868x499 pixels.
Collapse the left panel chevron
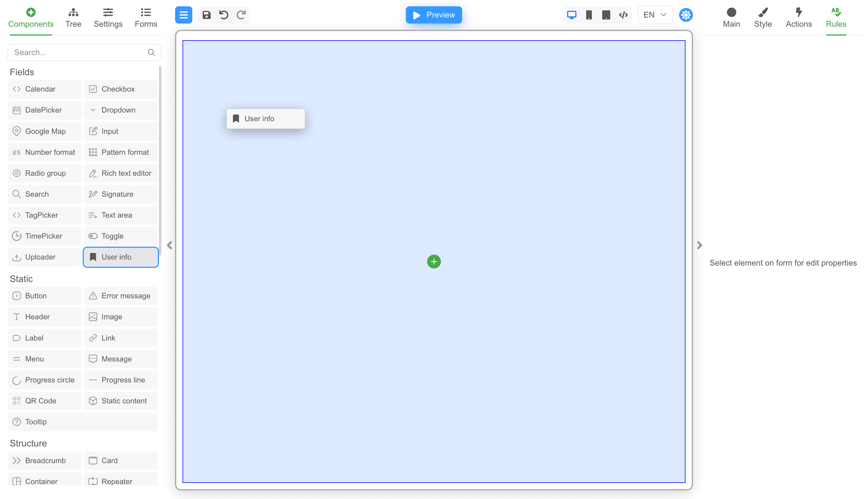pos(170,245)
